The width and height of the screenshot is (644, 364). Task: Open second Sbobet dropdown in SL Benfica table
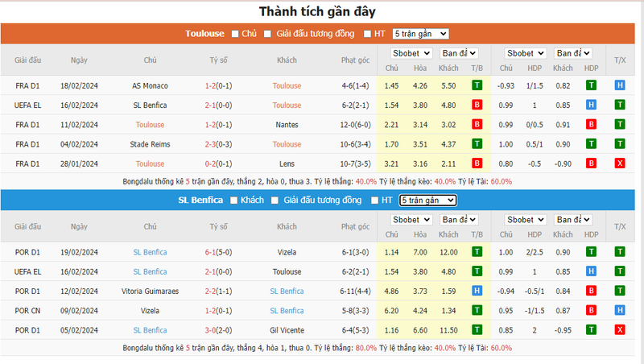pos(526,220)
